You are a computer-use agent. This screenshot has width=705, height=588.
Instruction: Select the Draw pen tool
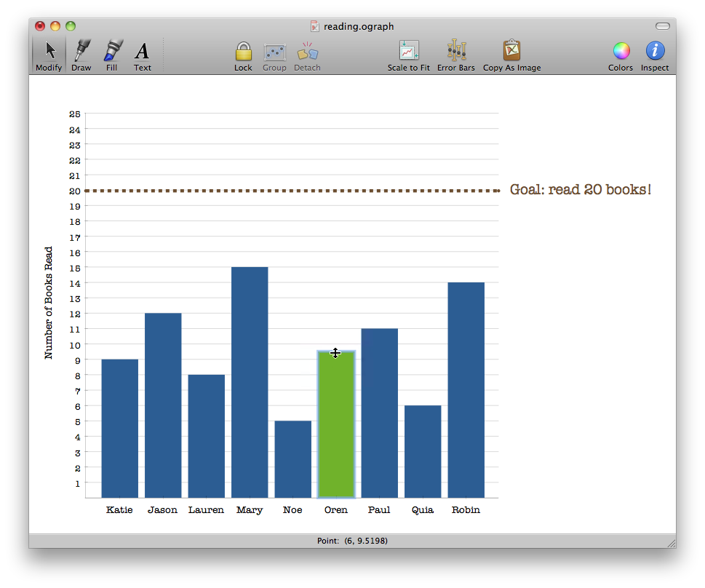81,52
